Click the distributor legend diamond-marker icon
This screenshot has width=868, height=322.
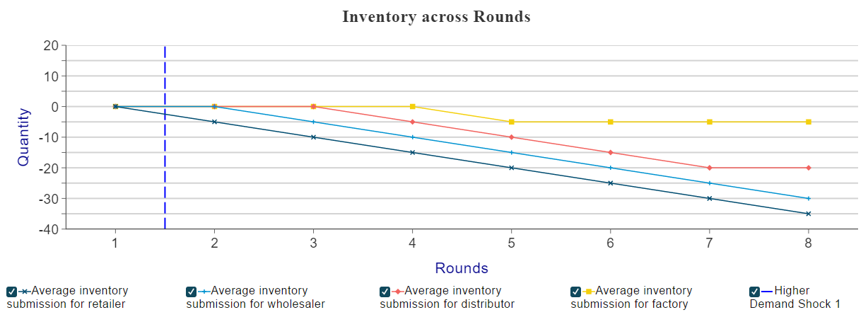click(x=398, y=292)
